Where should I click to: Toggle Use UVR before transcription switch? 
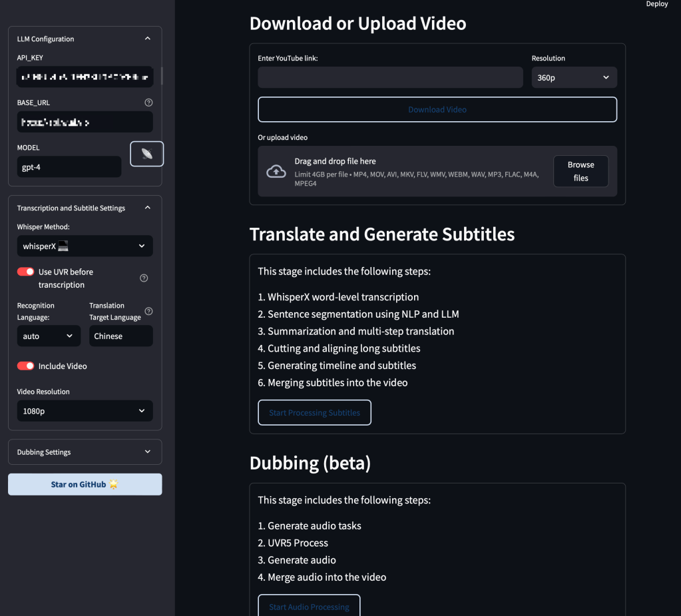pos(26,272)
